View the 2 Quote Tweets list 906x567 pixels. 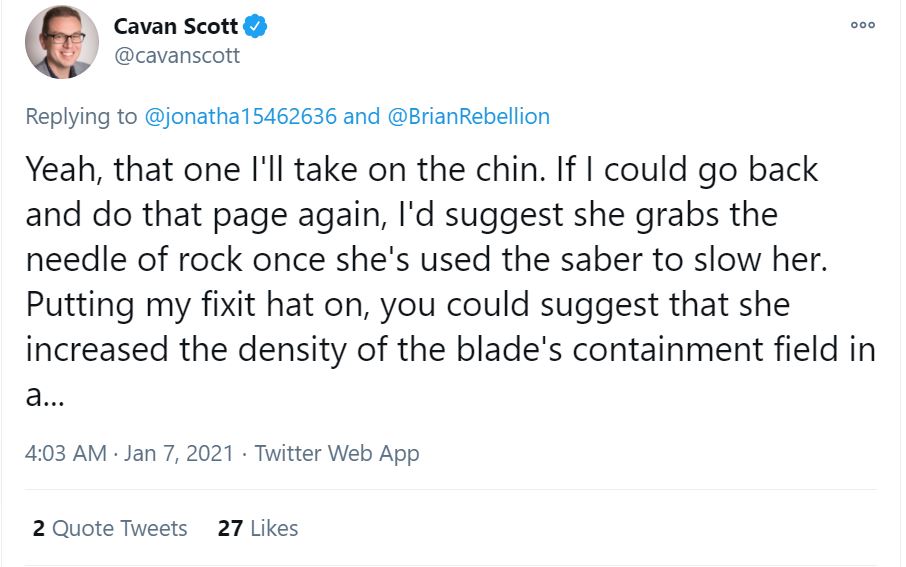[x=110, y=528]
